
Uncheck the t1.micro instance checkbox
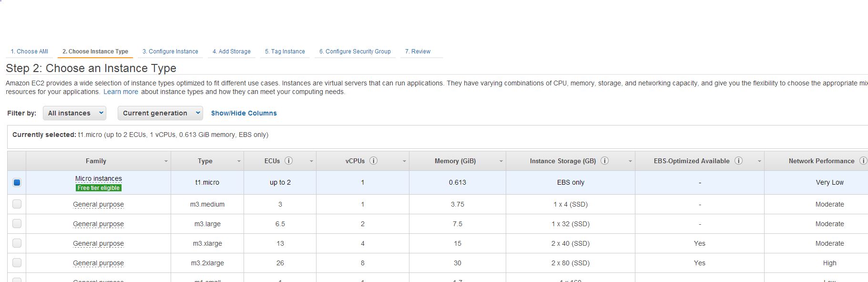[17, 182]
